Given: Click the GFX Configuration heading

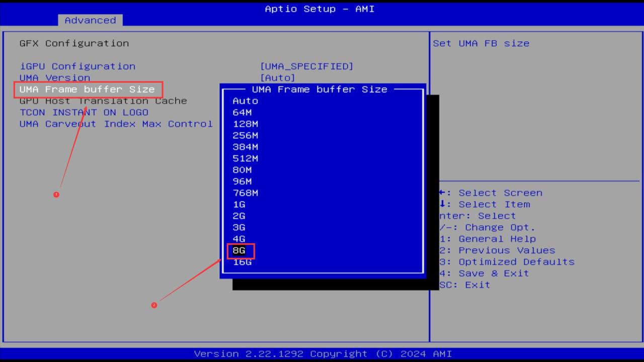Looking at the screenshot, I should (x=74, y=43).
